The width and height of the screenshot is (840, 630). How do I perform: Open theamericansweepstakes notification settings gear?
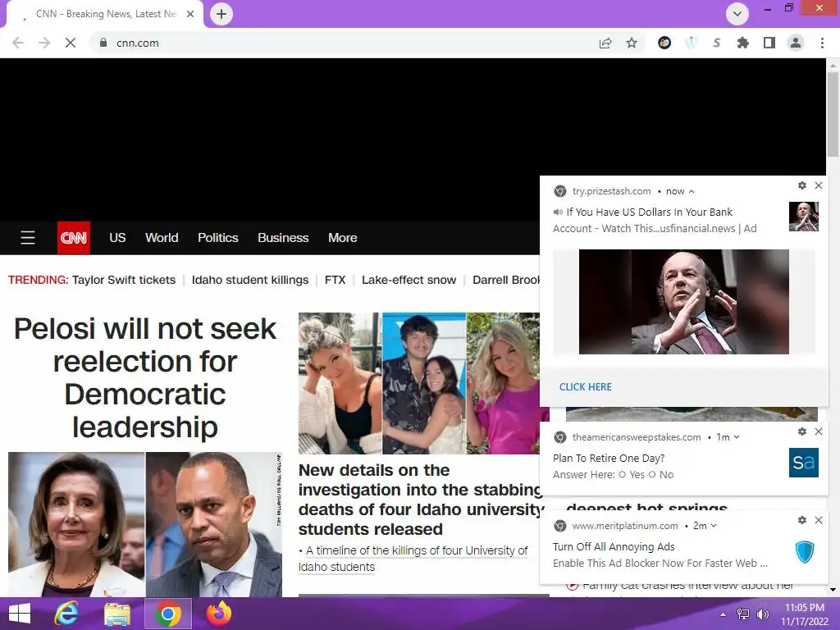click(x=802, y=431)
